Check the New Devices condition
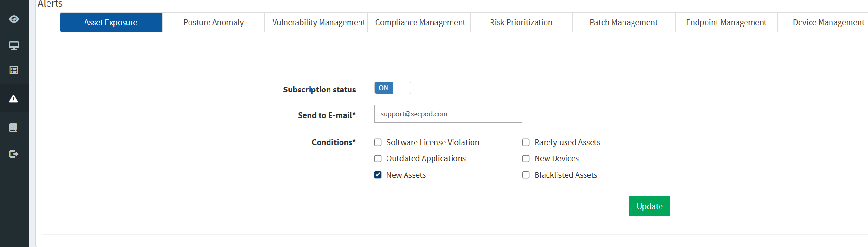The height and width of the screenshot is (247, 868). [526, 158]
